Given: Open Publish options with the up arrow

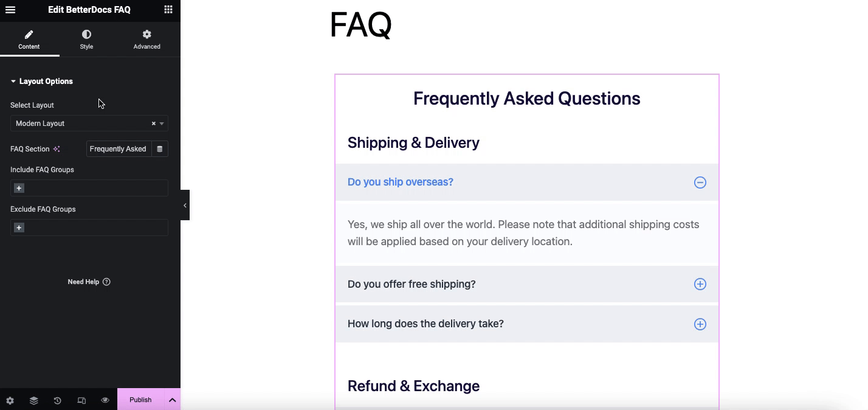Looking at the screenshot, I should (172, 400).
